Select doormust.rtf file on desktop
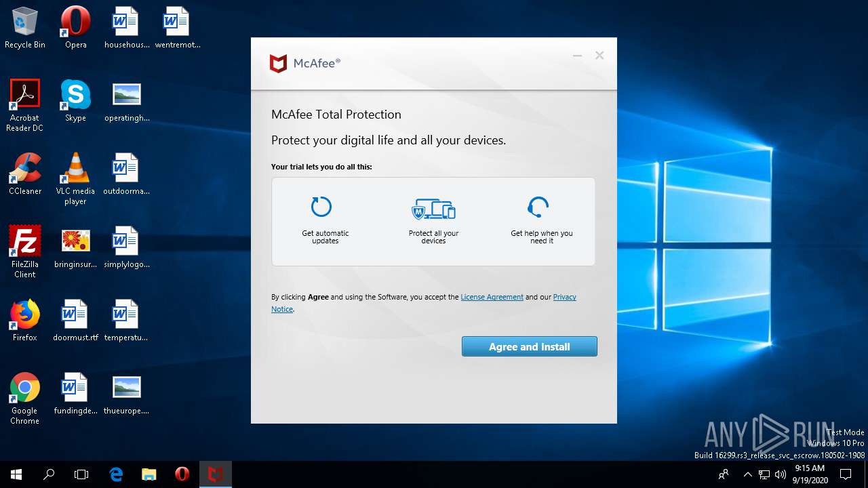Screen dimensions: 868x488 (75, 321)
